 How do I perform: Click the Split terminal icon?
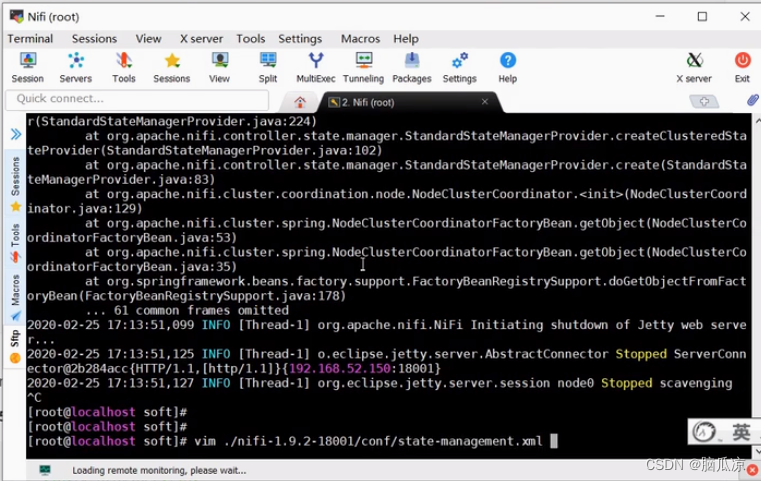(267, 67)
